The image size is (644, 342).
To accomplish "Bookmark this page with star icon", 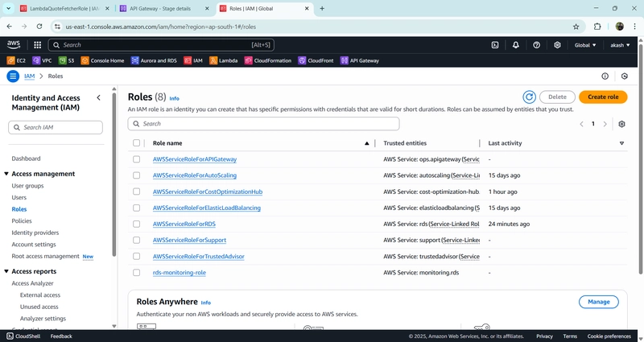I will [576, 27].
